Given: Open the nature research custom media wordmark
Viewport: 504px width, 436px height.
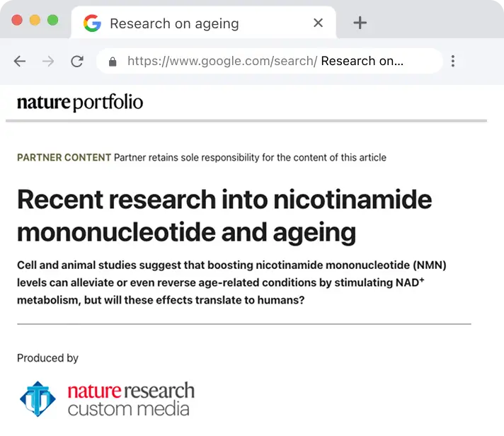Looking at the screenshot, I should [x=131, y=399].
